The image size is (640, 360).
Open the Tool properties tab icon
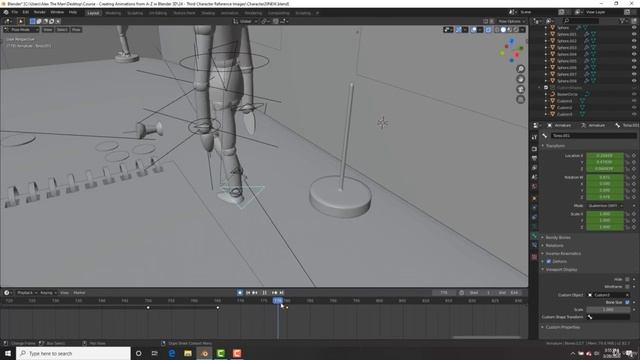[534, 138]
